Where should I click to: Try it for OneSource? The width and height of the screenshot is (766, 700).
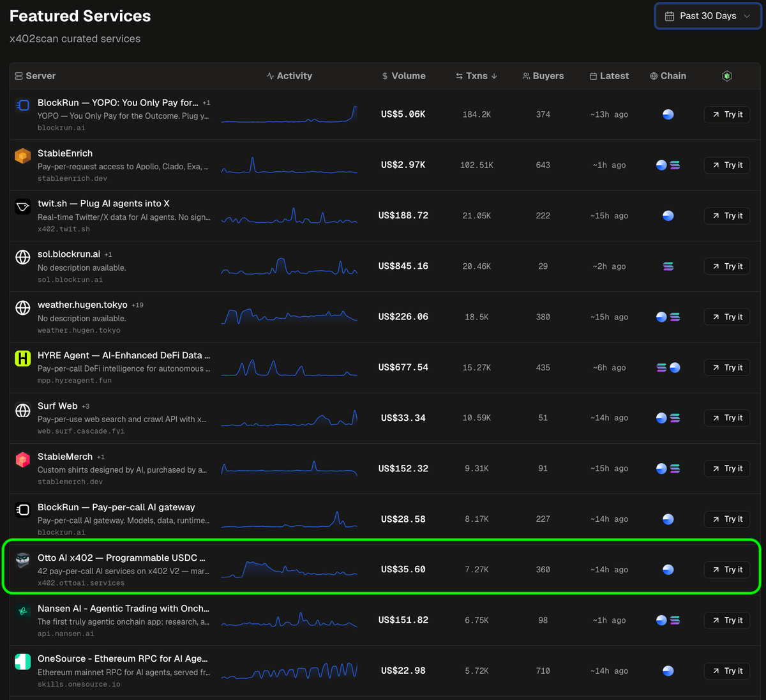[727, 671]
